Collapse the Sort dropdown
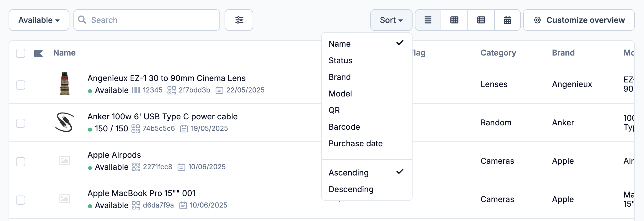 [391, 20]
